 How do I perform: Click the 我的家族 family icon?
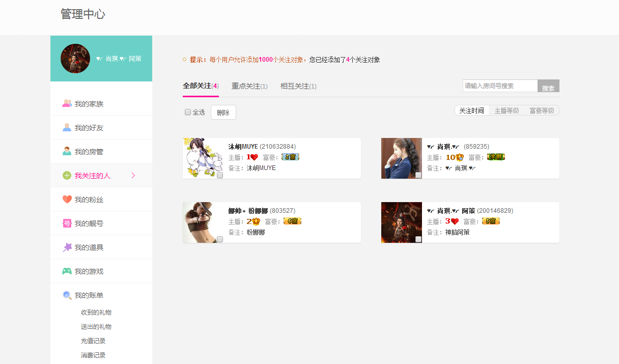(x=67, y=103)
